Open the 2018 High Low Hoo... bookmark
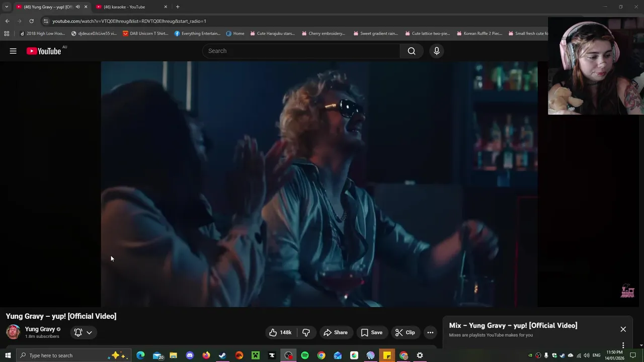 42,34
